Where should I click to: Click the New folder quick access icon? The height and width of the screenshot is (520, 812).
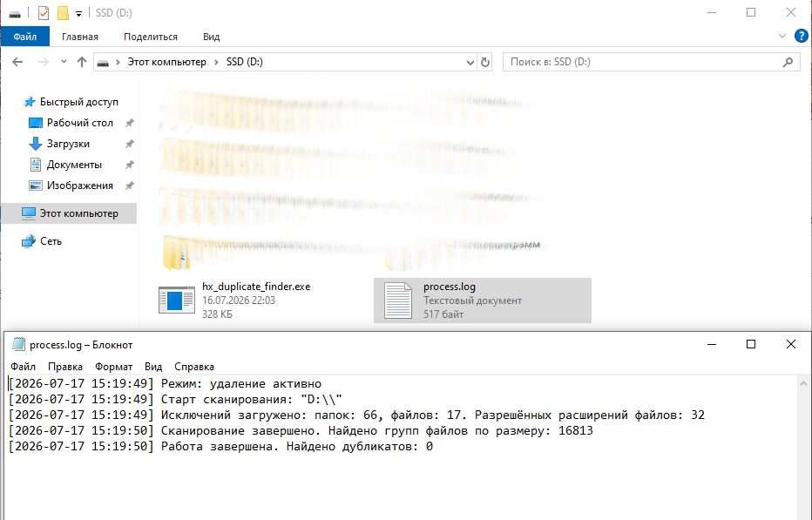(63, 13)
